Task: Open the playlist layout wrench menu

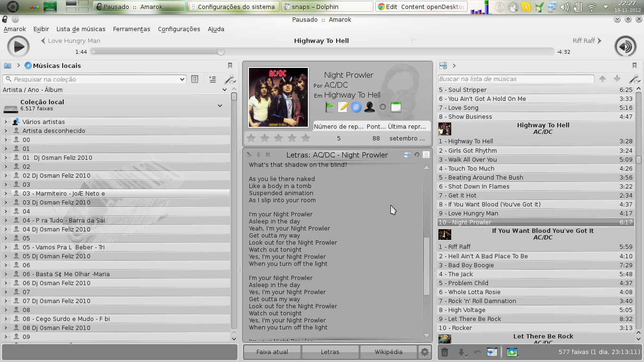Action: click(x=634, y=79)
